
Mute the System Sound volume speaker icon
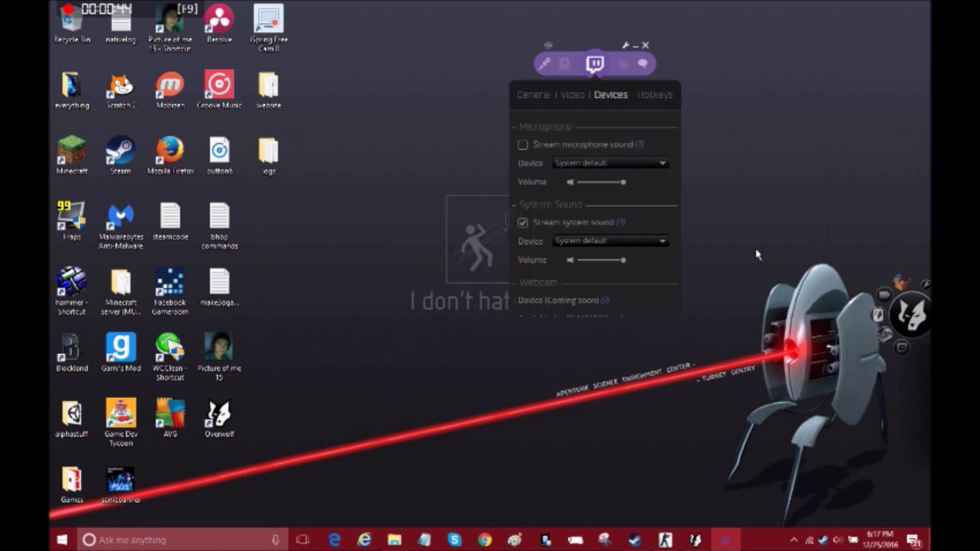coord(570,260)
